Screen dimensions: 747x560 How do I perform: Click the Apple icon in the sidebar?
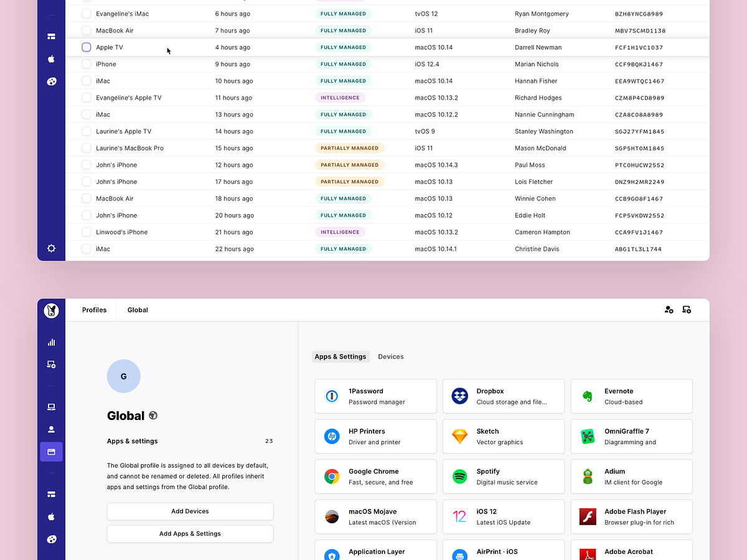[51, 516]
